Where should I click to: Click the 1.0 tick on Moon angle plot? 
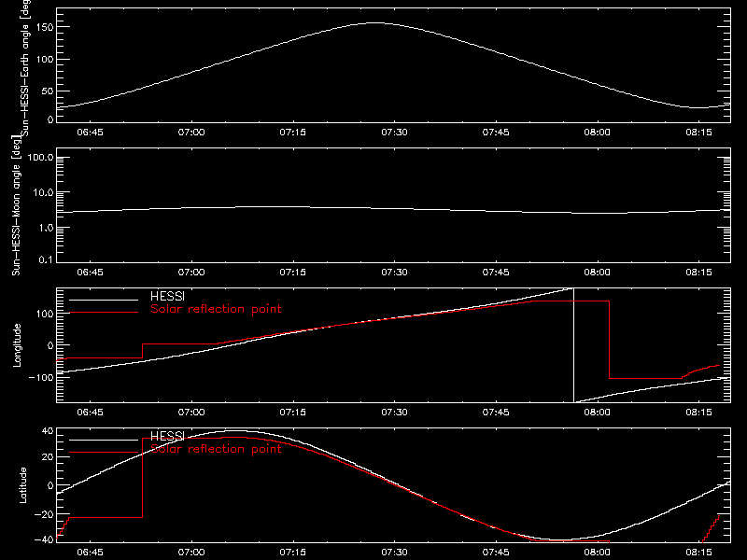(46, 228)
